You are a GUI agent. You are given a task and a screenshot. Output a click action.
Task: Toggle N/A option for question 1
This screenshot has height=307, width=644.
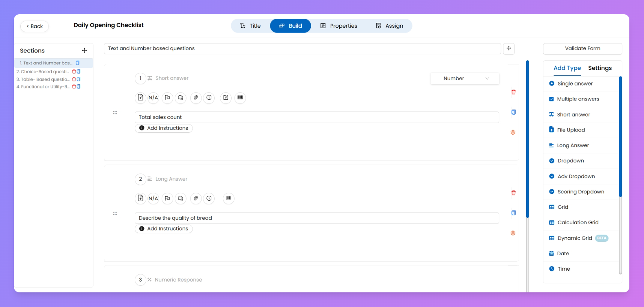pos(153,97)
